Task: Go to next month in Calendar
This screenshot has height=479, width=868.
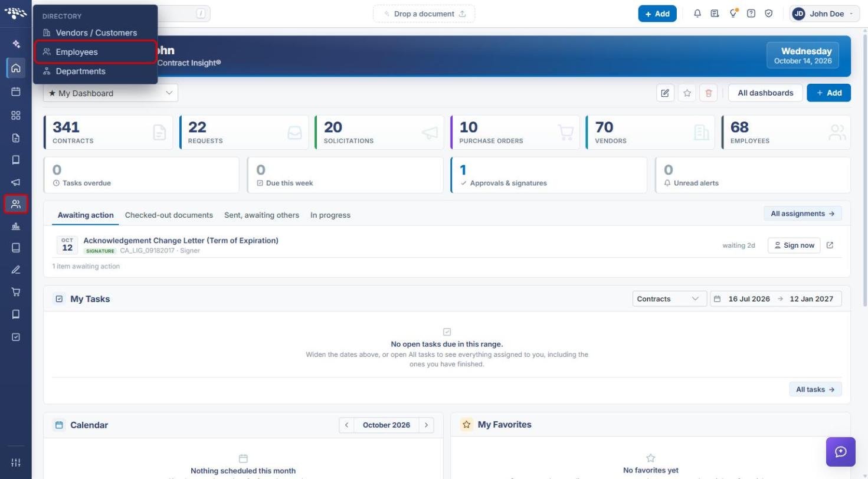Action: tap(426, 425)
